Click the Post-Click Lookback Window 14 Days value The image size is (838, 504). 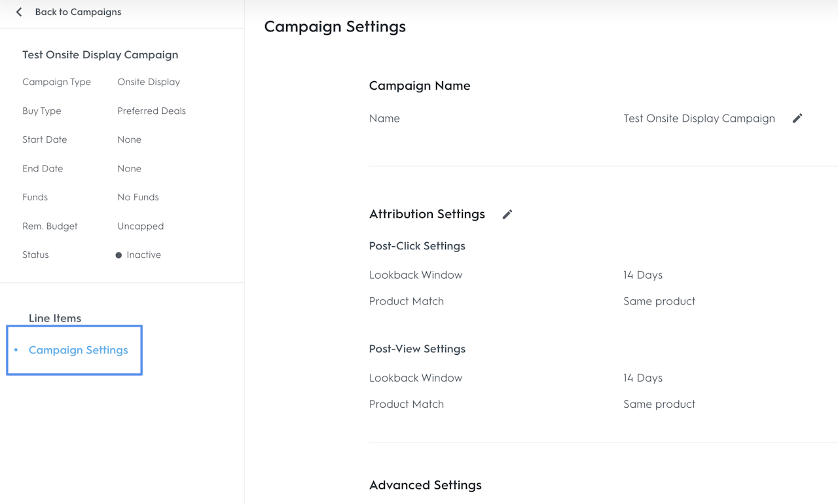click(642, 275)
